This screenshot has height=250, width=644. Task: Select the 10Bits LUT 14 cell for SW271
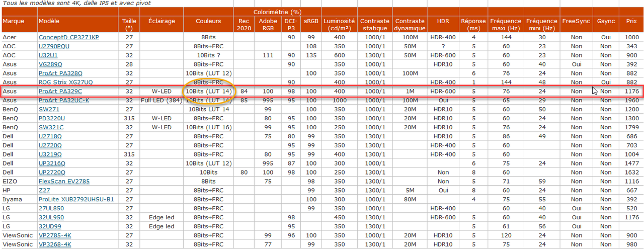point(209,109)
